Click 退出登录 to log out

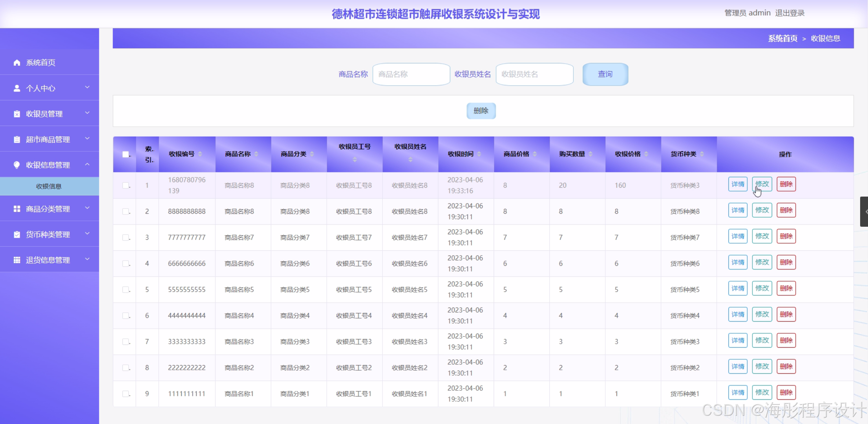790,13
